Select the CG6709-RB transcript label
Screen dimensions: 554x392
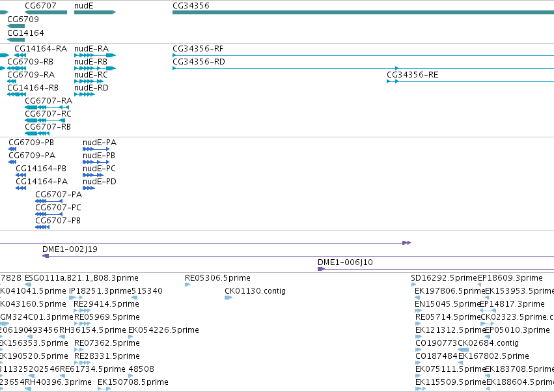[30, 61]
